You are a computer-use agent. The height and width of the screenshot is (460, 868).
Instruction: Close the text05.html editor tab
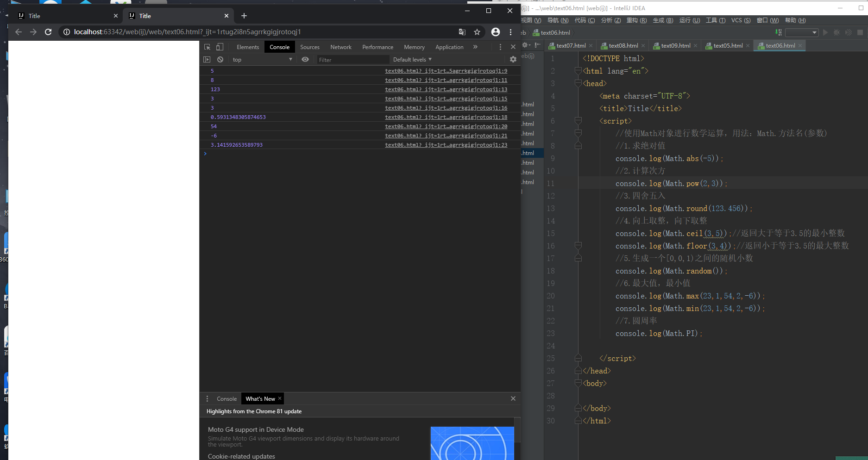748,45
